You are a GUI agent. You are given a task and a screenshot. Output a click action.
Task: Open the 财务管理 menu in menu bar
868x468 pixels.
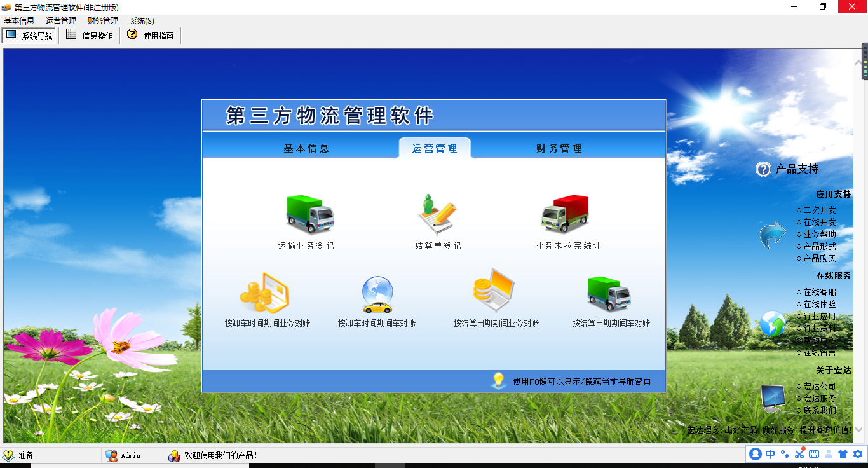103,21
